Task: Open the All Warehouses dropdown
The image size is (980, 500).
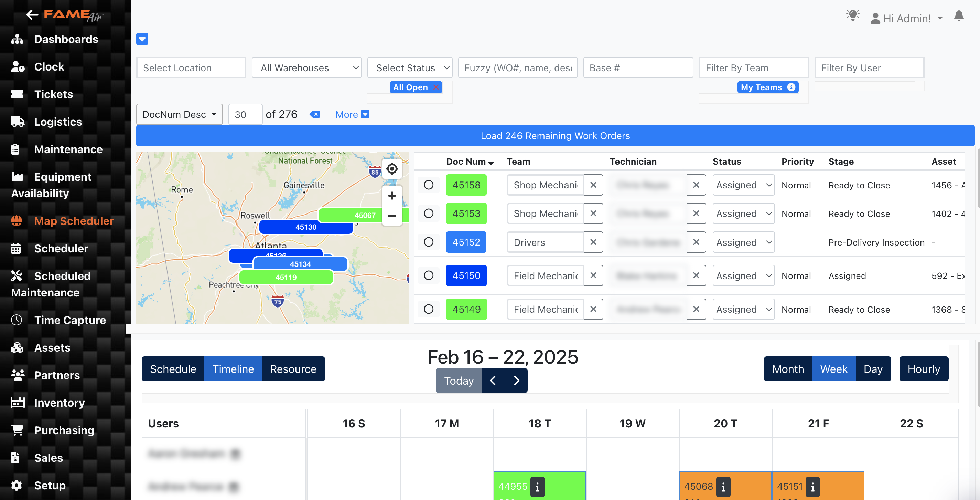Action: (x=306, y=68)
